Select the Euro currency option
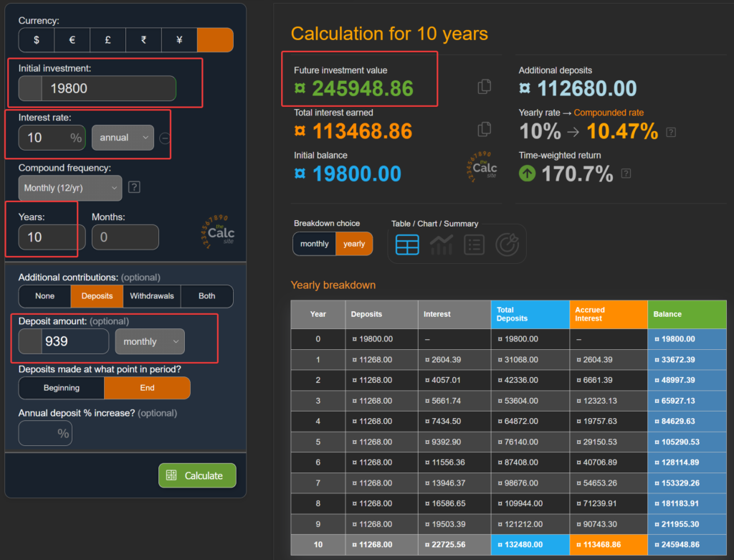Viewport: 734px width, 560px height. tap(72, 40)
